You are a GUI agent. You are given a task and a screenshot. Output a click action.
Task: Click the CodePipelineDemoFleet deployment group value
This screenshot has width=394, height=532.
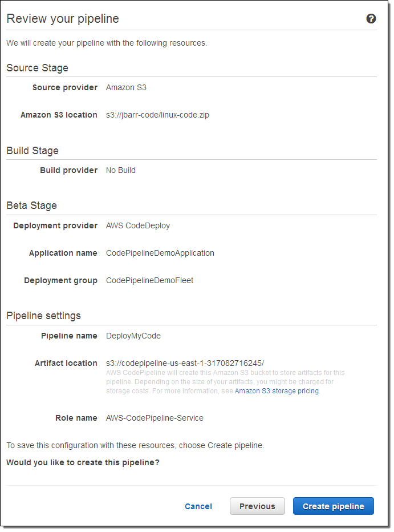pyautogui.click(x=149, y=280)
